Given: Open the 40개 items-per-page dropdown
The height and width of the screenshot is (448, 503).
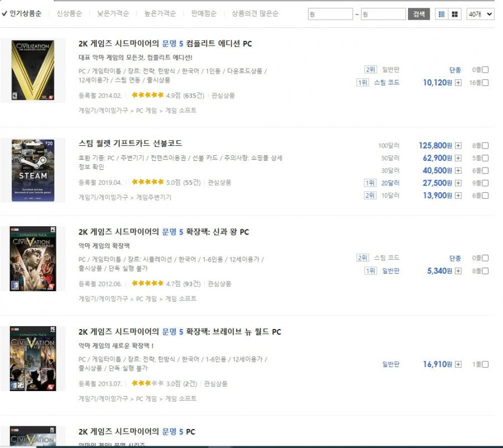Looking at the screenshot, I should (480, 14).
